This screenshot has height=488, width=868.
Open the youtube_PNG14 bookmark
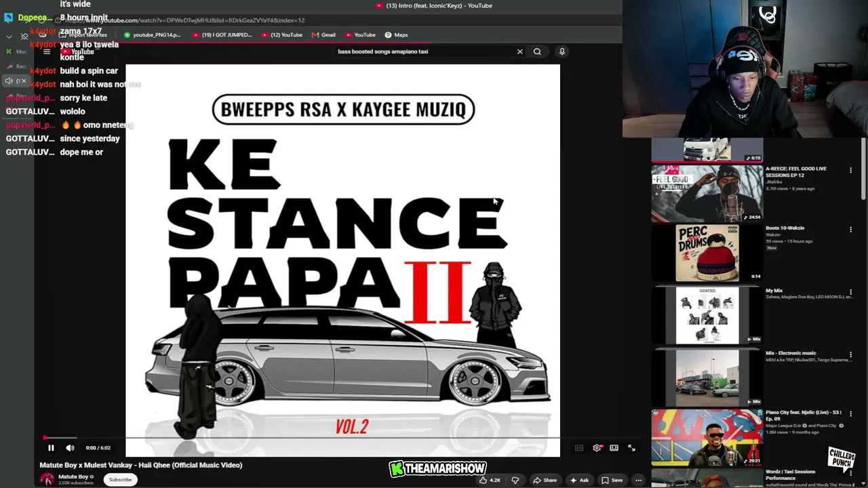tap(153, 35)
